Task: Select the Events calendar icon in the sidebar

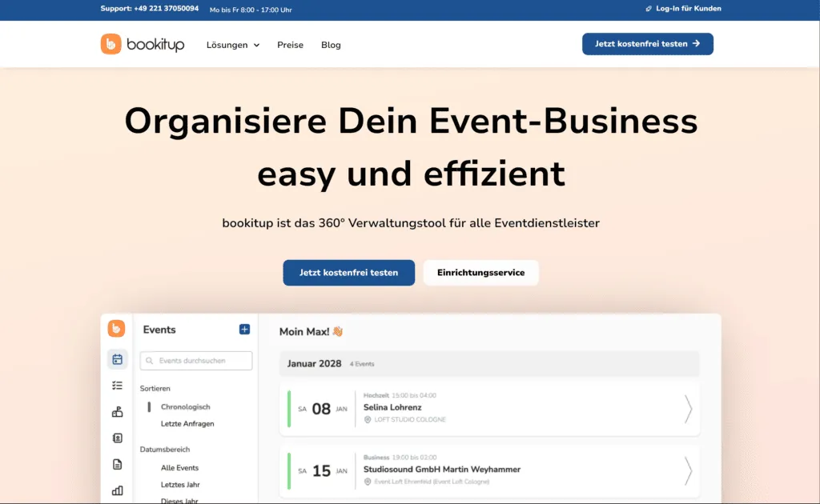Action: click(117, 358)
